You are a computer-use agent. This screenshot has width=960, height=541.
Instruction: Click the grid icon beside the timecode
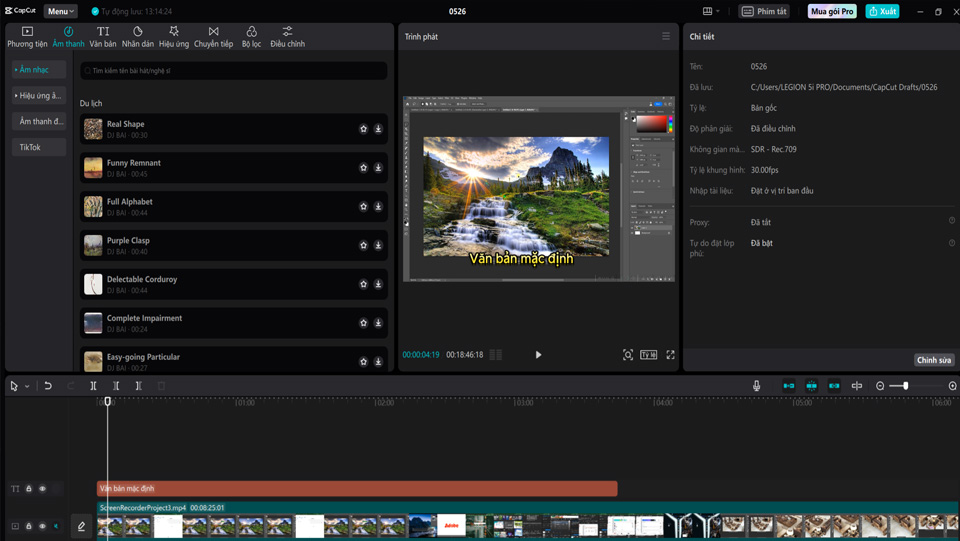click(496, 355)
